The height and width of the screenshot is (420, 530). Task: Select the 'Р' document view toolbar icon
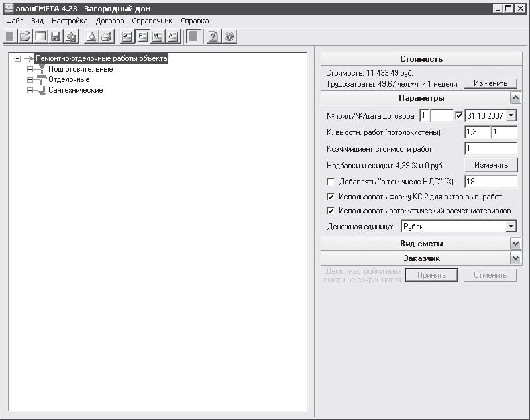(x=142, y=36)
